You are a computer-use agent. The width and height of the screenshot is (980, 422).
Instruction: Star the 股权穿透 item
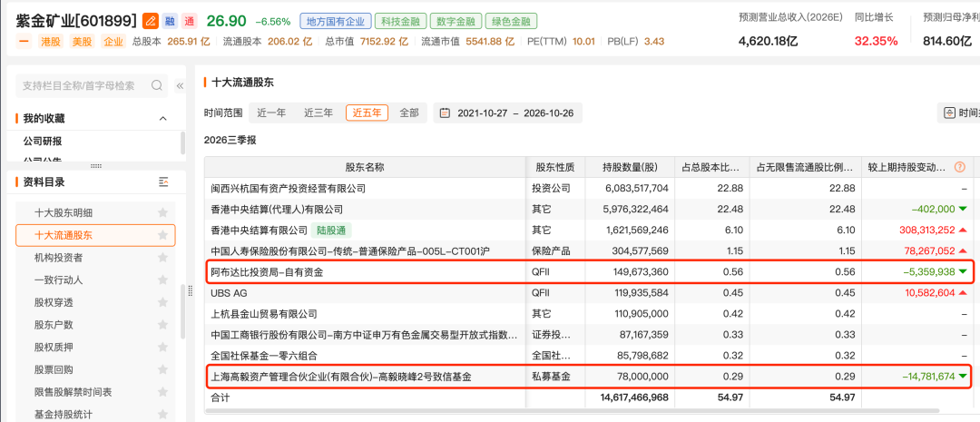[162, 302]
